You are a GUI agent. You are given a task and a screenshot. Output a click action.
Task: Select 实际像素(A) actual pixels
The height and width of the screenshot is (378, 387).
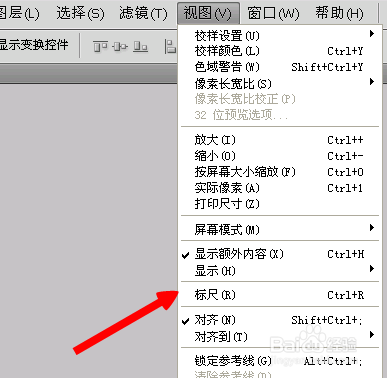[x=280, y=188]
